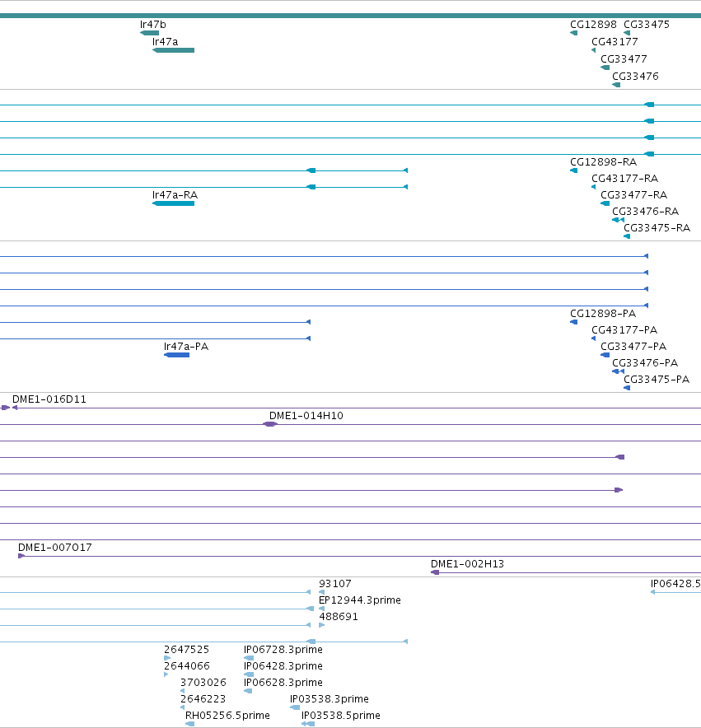Image resolution: width=701 pixels, height=728 pixels.
Task: Click the DME1-014H10 clone label
Action: (x=306, y=416)
